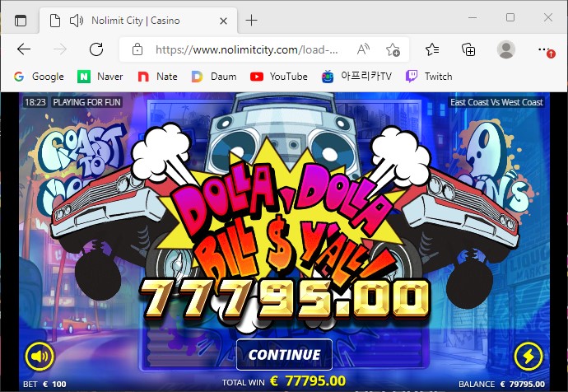The image size is (568, 392).
Task: Click the BET € 100 display
Action: [44, 384]
